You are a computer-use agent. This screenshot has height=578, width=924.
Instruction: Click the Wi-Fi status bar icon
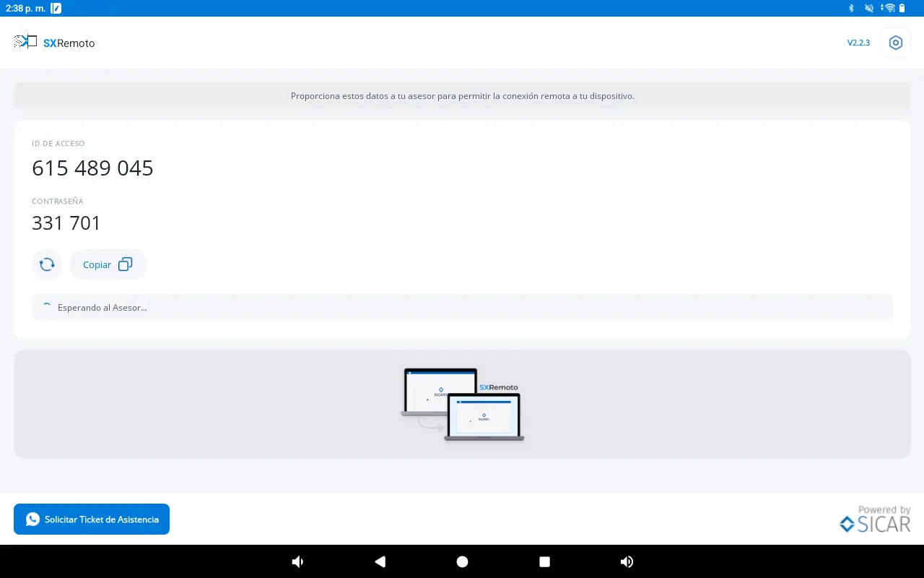[889, 8]
